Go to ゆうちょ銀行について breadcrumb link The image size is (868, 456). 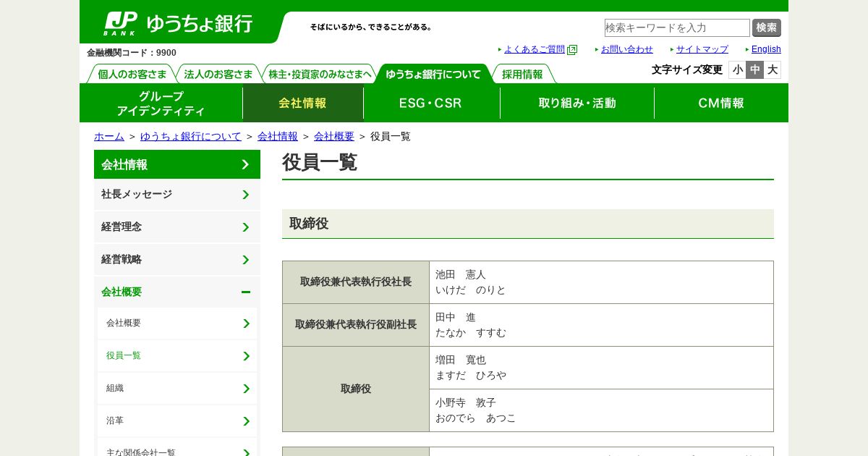191,136
